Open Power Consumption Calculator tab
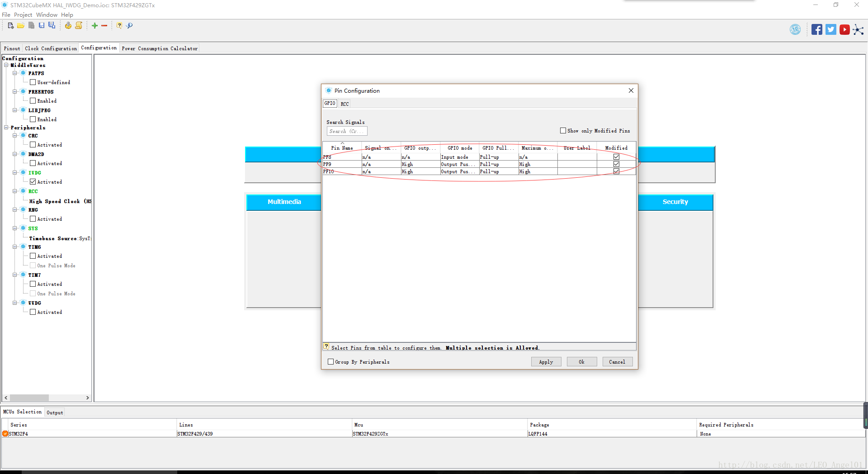The image size is (868, 474). [160, 48]
